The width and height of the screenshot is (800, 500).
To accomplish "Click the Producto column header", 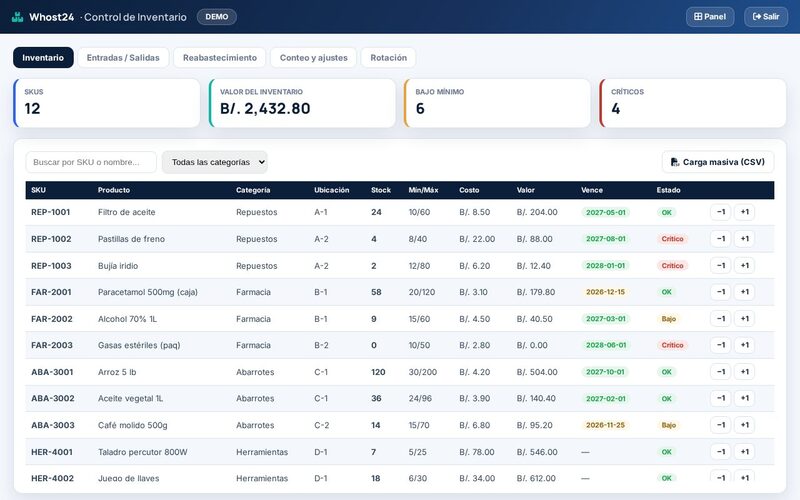I will coord(114,190).
